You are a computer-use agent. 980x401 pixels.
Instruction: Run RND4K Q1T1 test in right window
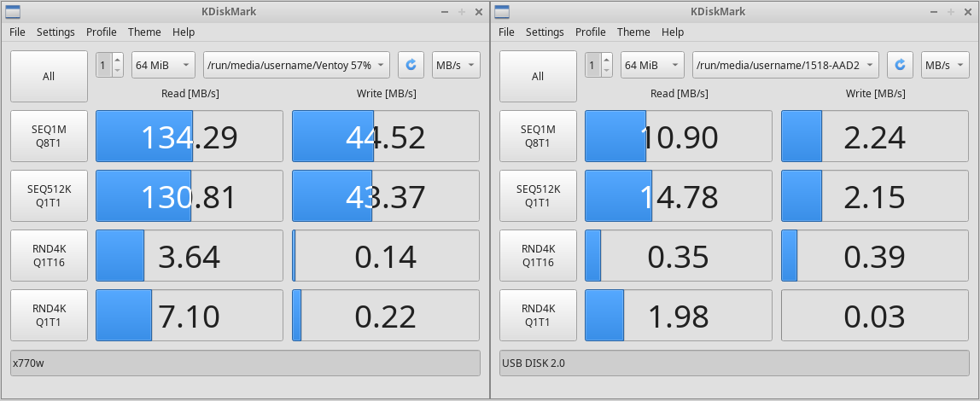(538, 315)
